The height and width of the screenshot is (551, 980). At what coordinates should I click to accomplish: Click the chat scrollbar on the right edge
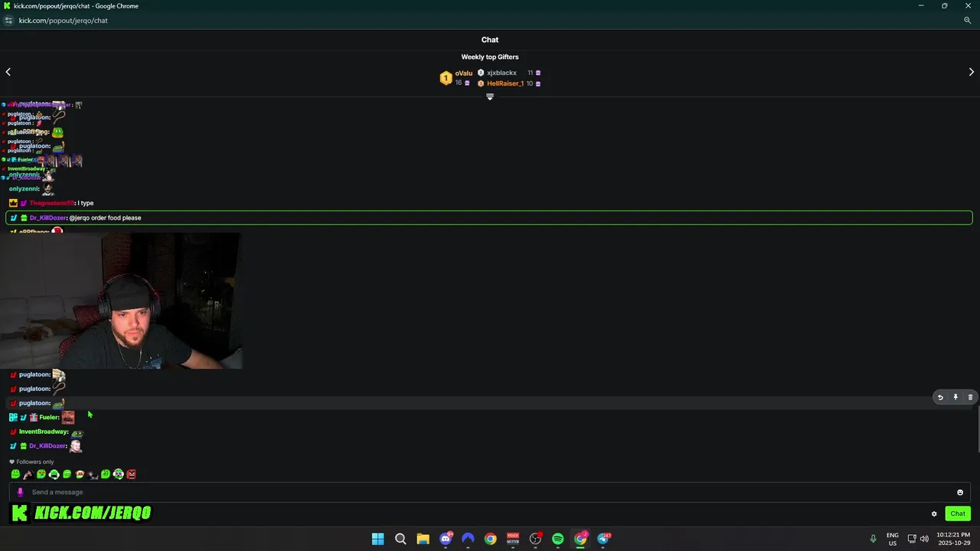tap(978, 429)
